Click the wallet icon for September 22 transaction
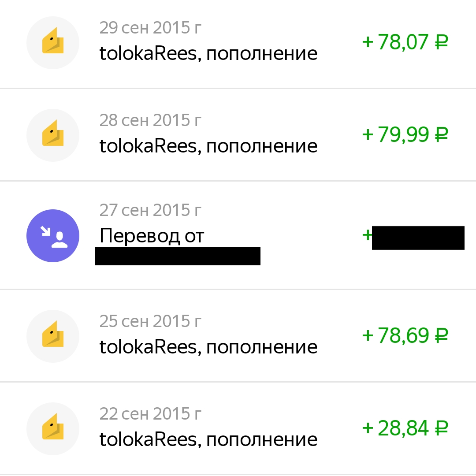Screen dimensions: 476x476 pyautogui.click(x=53, y=428)
